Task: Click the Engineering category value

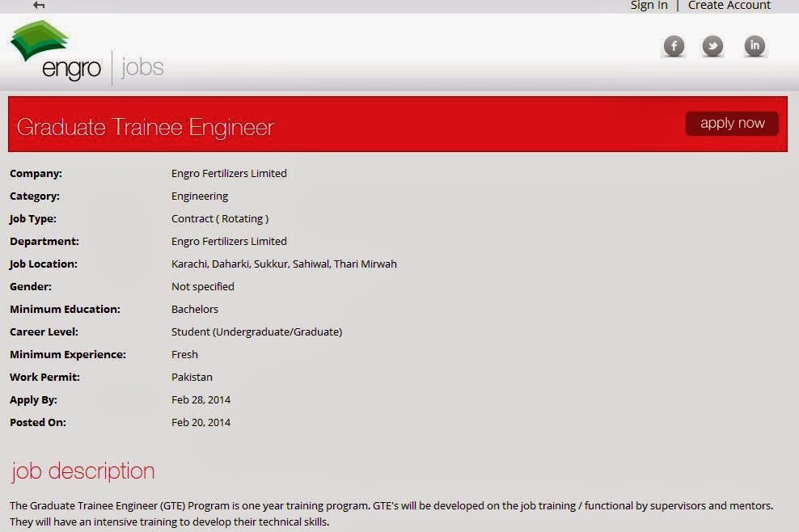Action: 200,196
